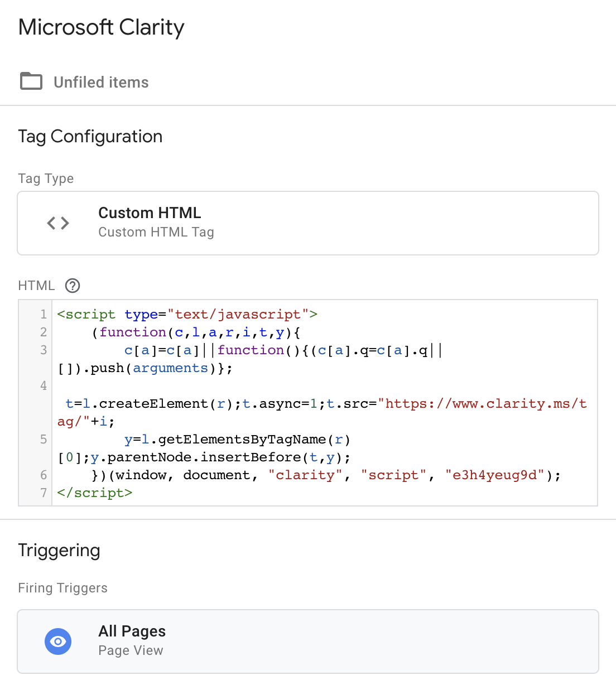
Task: Click the Custom HTML Tag subtitle
Action: [x=156, y=232]
